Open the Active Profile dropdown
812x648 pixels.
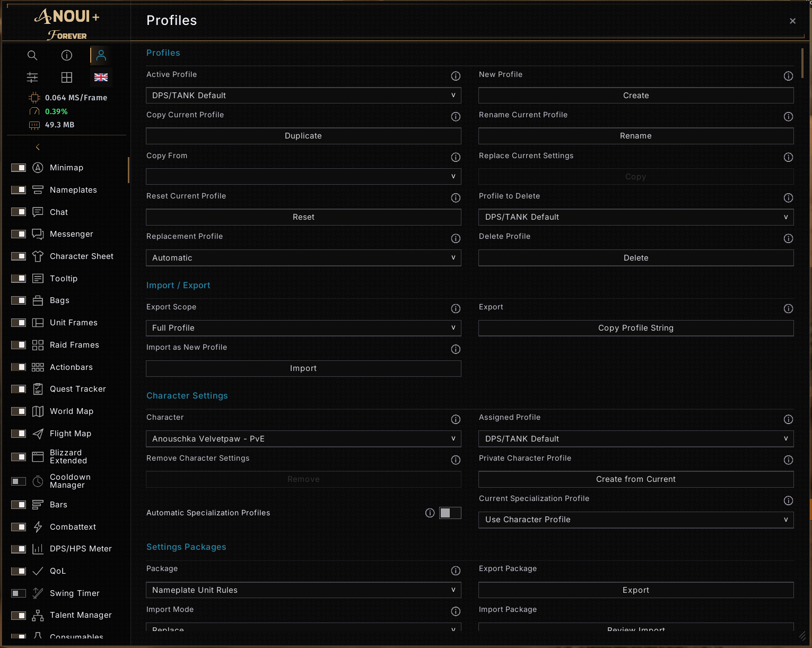point(303,96)
